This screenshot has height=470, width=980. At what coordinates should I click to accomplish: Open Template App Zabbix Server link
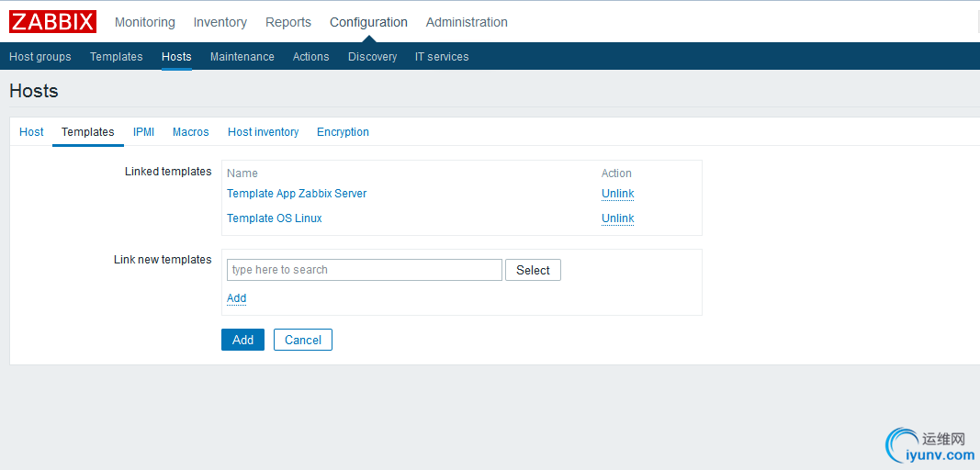[297, 194]
